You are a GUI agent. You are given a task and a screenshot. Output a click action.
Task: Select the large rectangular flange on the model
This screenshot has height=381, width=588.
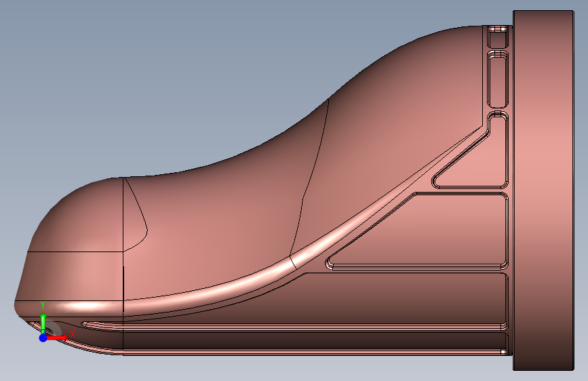(x=543, y=190)
